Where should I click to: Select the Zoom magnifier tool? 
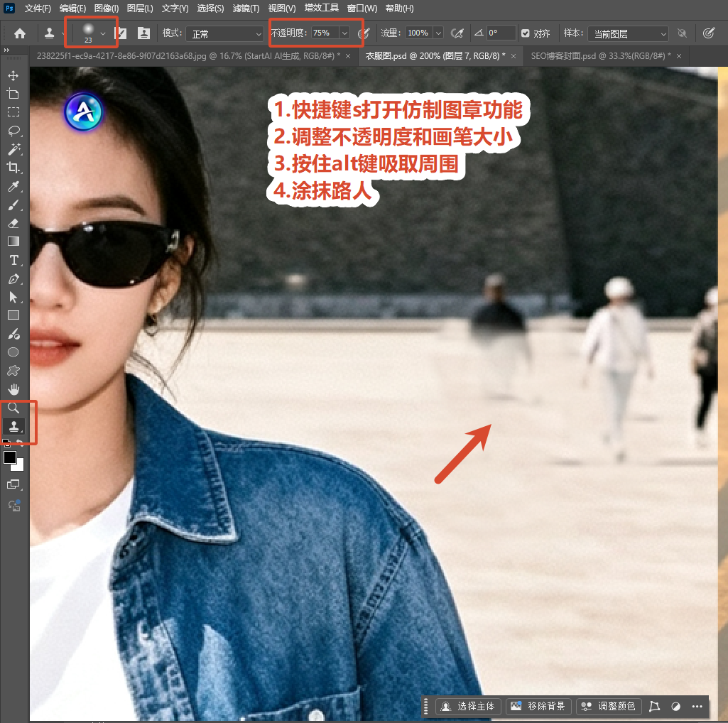[x=13, y=408]
